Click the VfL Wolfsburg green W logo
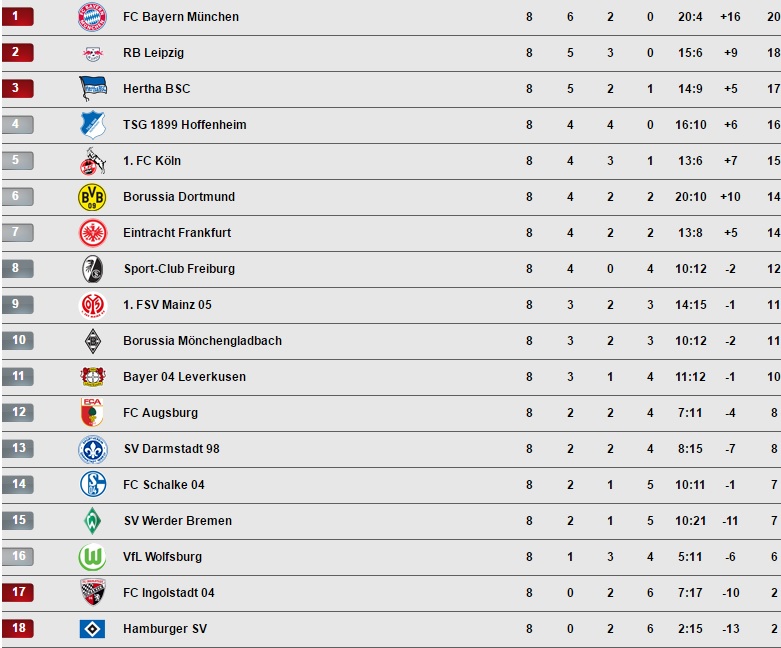 [93, 556]
